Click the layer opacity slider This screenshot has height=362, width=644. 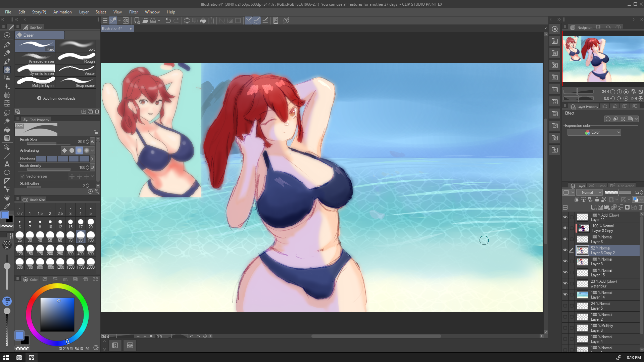618,192
